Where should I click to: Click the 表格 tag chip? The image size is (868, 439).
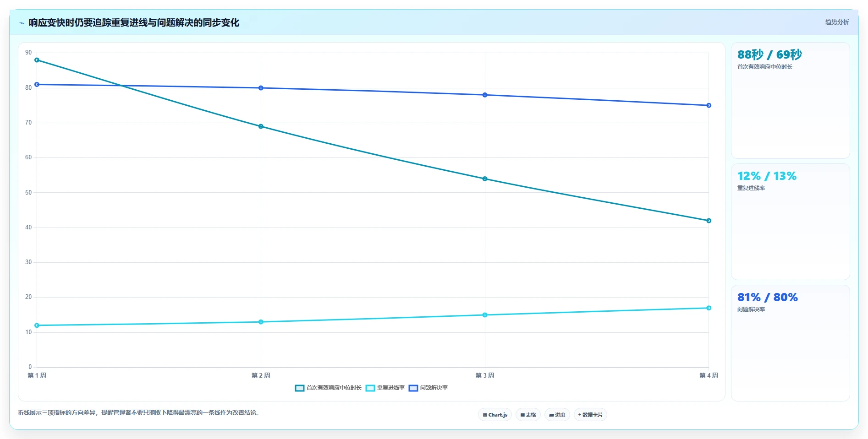point(528,415)
